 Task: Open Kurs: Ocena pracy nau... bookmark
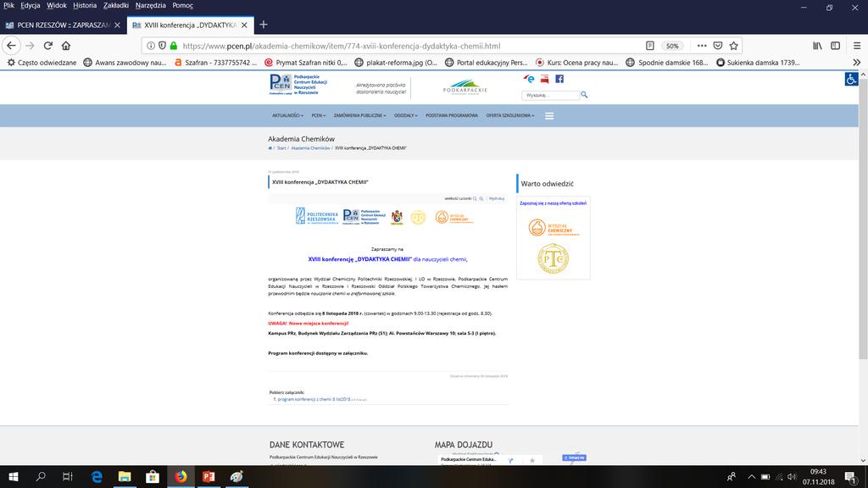576,63
